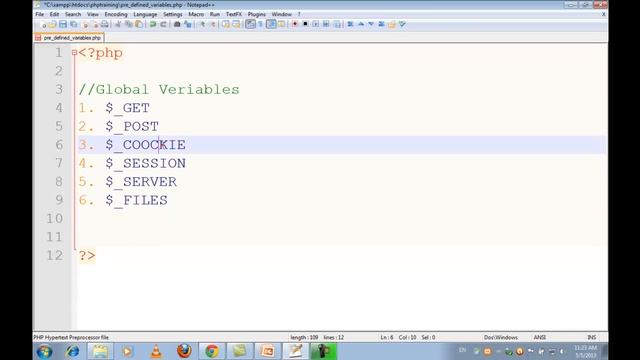Place cursor in $_POST on line 5

click(132, 127)
